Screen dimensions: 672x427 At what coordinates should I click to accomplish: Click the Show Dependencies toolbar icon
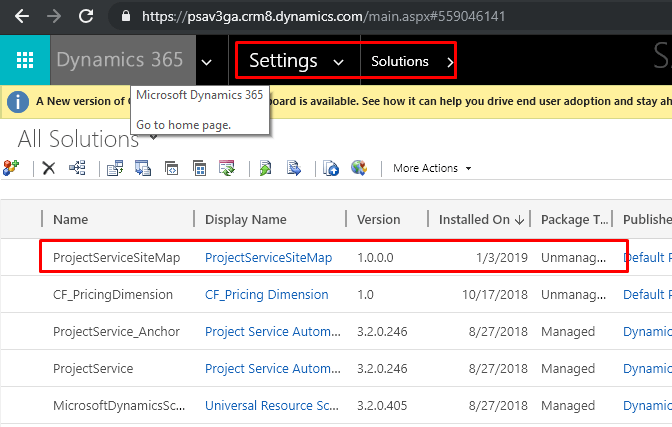pos(77,168)
